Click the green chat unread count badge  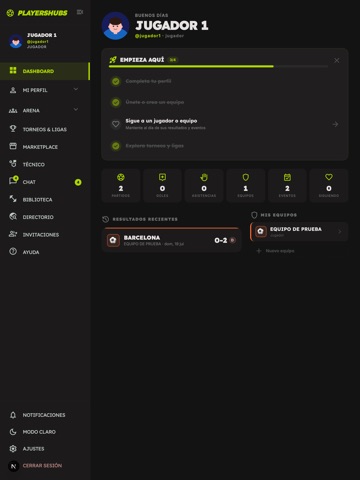pyautogui.click(x=78, y=182)
